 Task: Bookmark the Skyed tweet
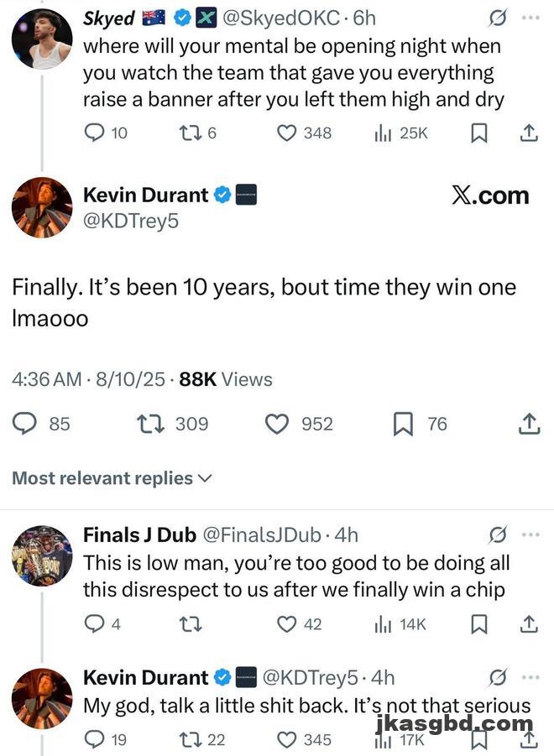(478, 133)
